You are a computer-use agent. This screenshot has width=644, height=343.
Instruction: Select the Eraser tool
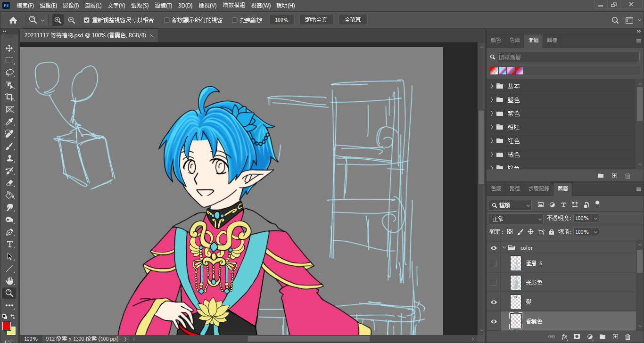[9, 183]
